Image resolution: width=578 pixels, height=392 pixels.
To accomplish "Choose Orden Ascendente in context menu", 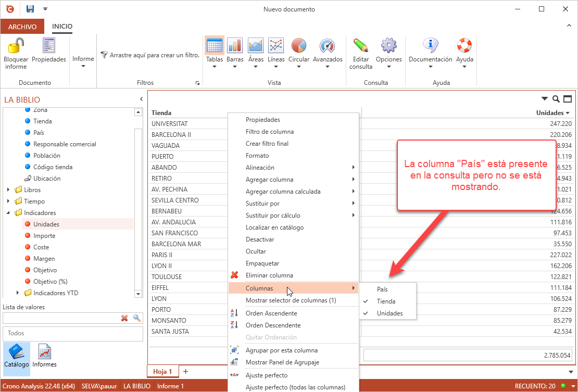I will pos(271,313).
